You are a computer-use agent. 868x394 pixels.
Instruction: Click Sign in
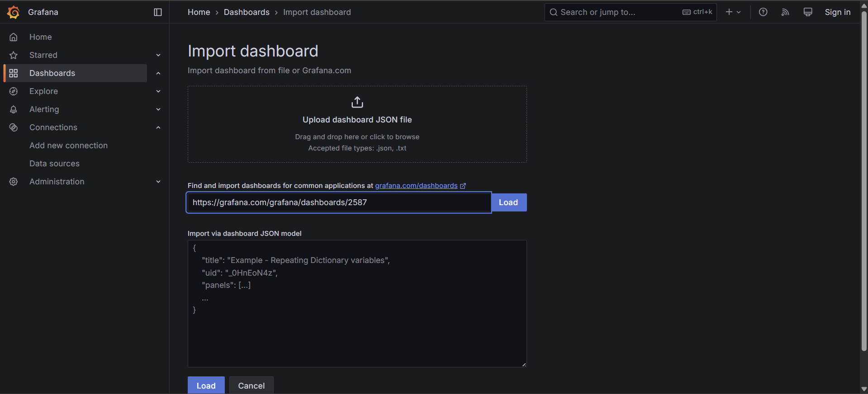click(x=838, y=12)
